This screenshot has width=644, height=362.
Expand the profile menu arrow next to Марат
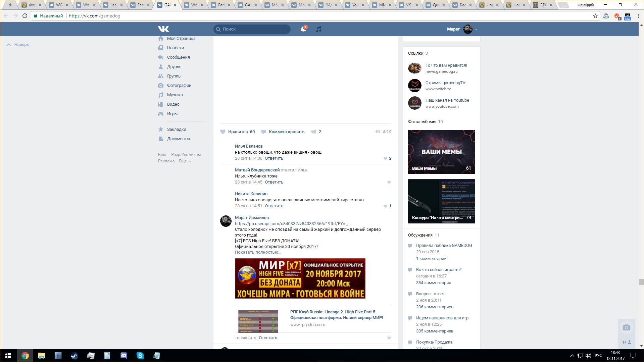click(476, 30)
